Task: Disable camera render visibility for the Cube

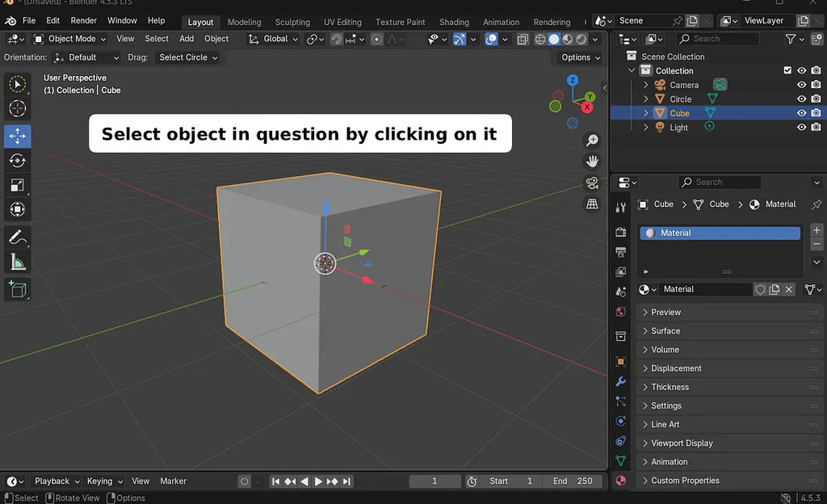Action: coord(817,113)
